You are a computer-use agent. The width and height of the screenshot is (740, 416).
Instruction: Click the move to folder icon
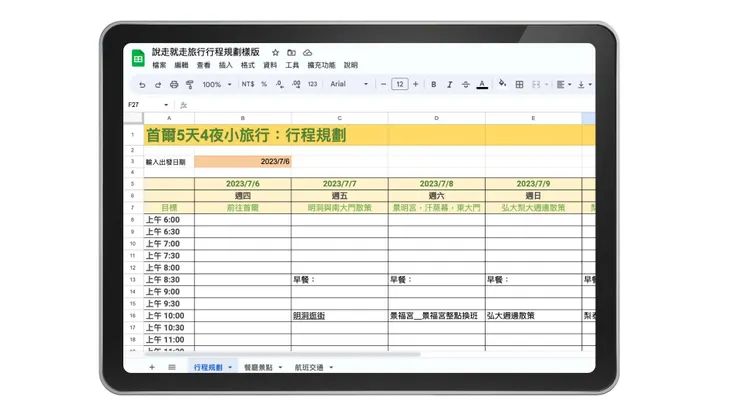(291, 52)
